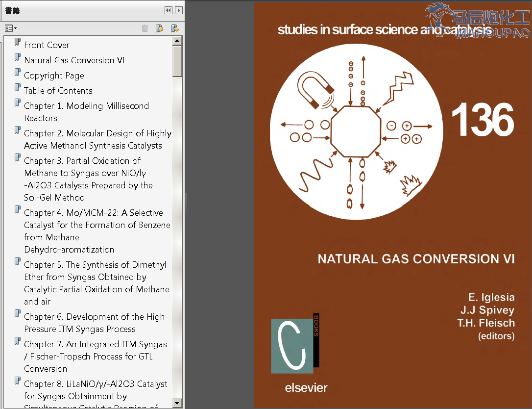
Task: Click the bookmark icon beside Chapter 8
Action: tap(18, 381)
